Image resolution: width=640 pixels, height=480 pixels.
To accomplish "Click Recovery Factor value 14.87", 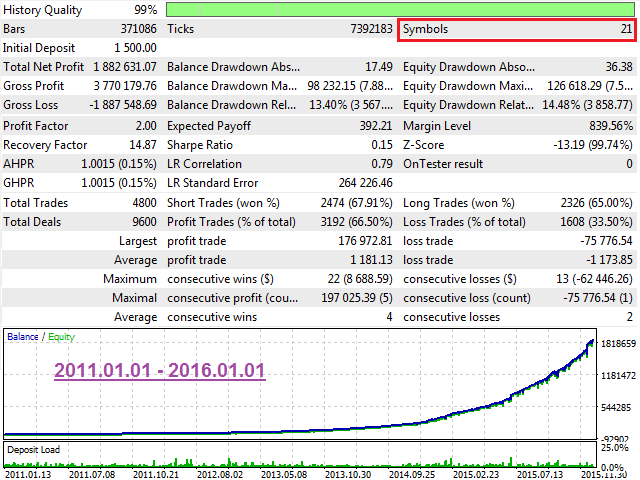I will click(143, 145).
